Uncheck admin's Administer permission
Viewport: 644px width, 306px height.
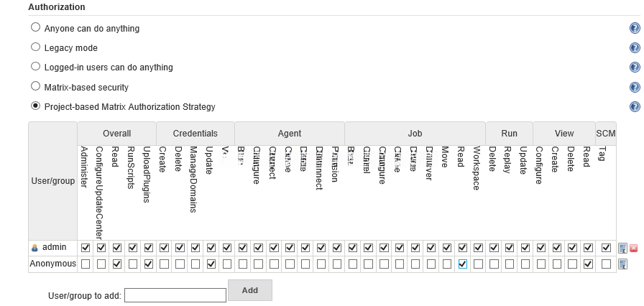tap(86, 248)
